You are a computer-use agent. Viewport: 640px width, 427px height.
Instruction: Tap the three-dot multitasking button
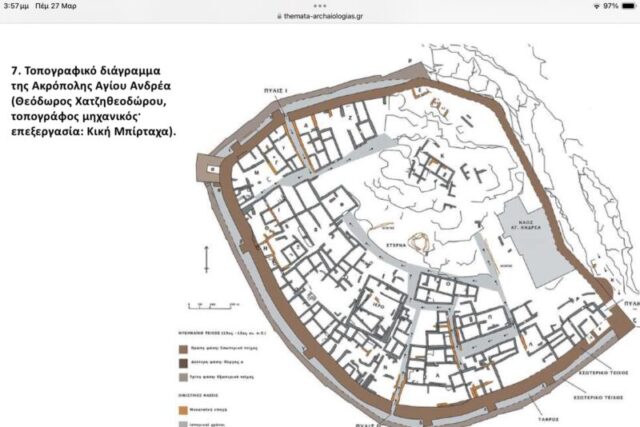[320, 6]
